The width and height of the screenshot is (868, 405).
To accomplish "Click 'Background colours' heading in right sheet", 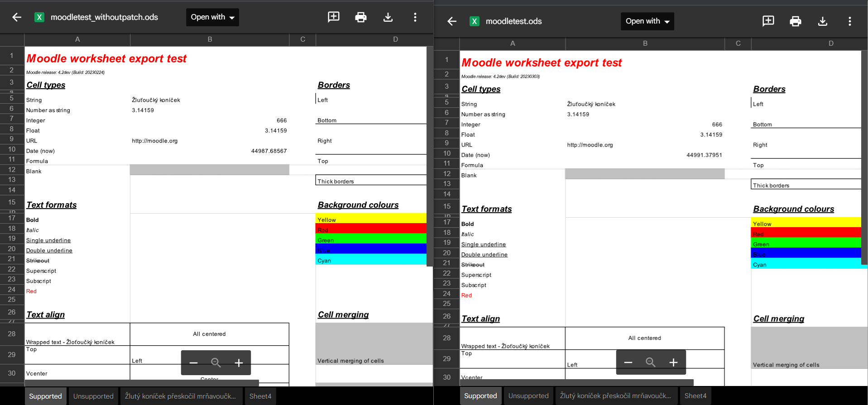I will pyautogui.click(x=794, y=209).
